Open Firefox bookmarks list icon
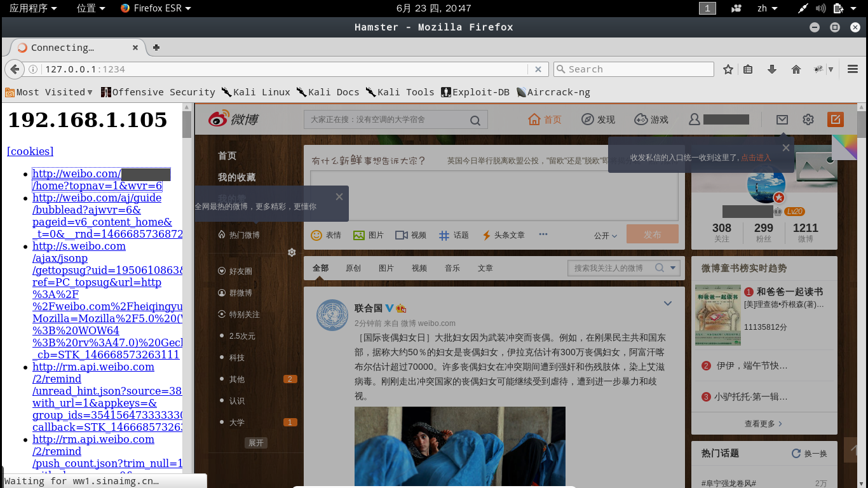 coord(748,69)
